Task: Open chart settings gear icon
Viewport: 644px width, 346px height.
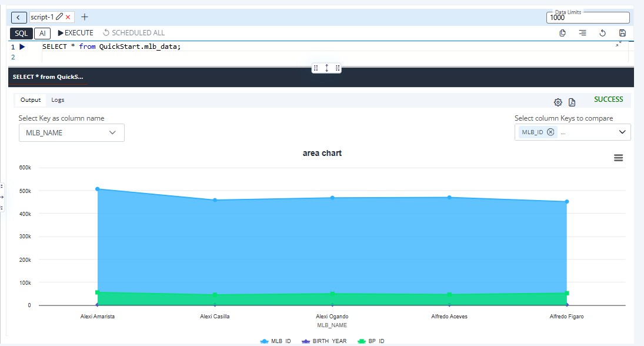Action: click(558, 102)
